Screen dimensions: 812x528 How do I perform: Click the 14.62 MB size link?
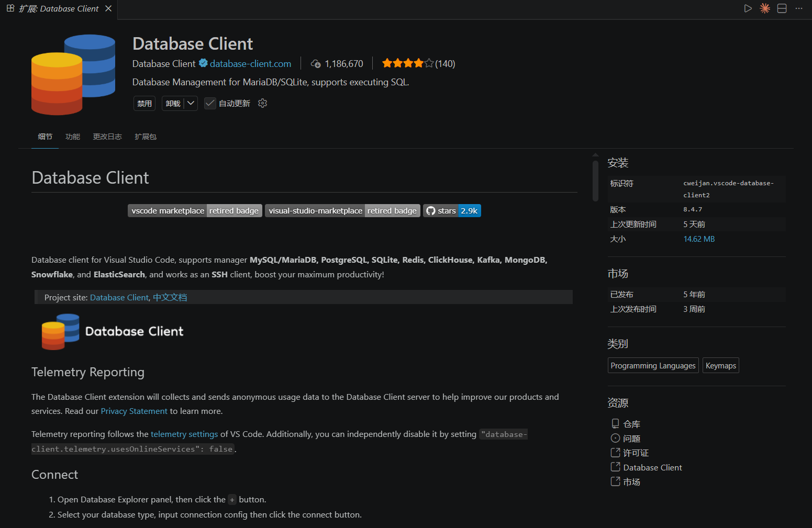pyautogui.click(x=699, y=239)
